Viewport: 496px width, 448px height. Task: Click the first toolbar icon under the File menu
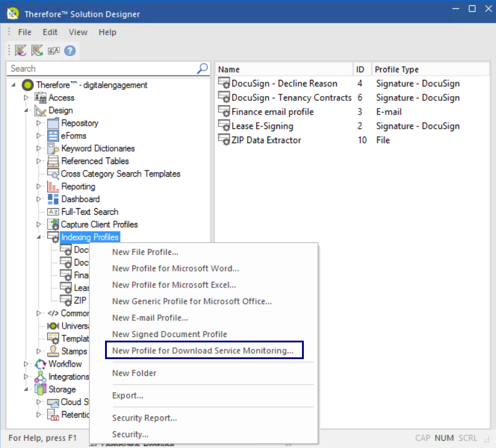[20, 51]
